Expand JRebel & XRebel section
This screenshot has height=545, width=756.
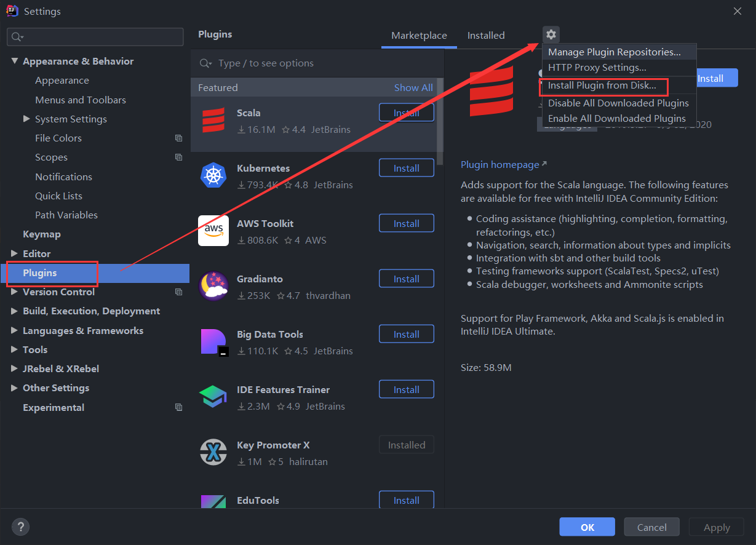15,369
